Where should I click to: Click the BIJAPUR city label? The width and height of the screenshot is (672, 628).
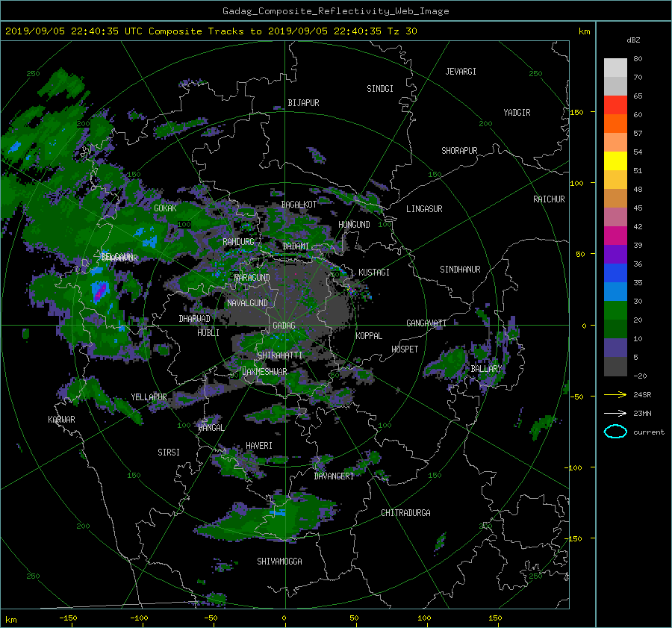[x=303, y=103]
